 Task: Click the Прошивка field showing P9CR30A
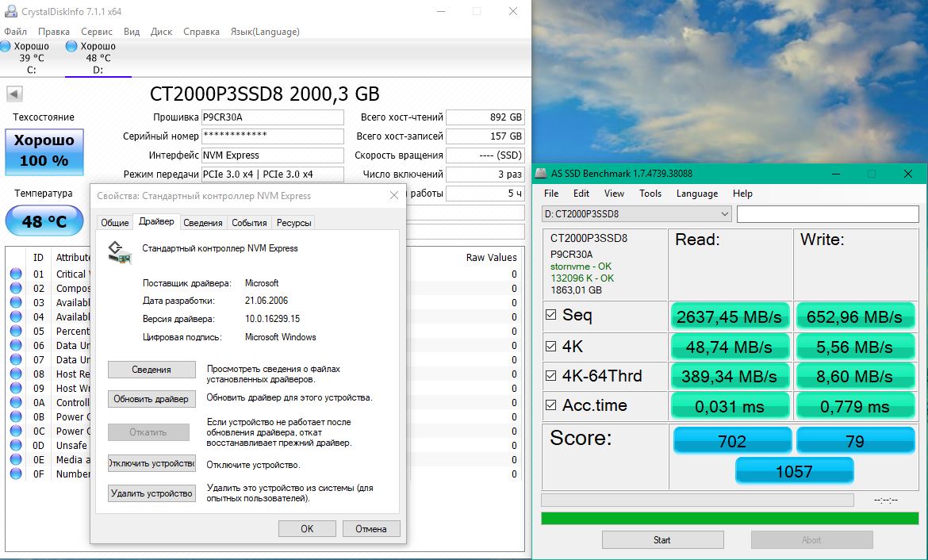pos(272,117)
